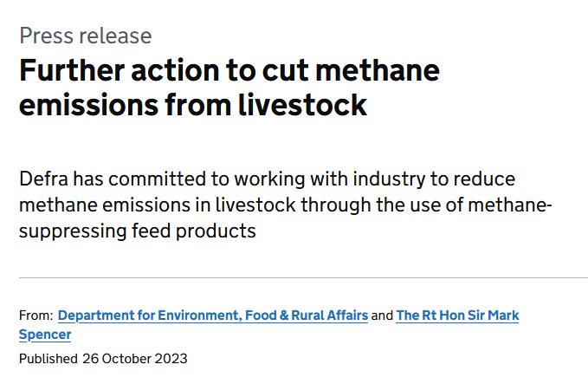This screenshot has width=588, height=384.
Task: Click the "Published" label
Action: click(48, 358)
